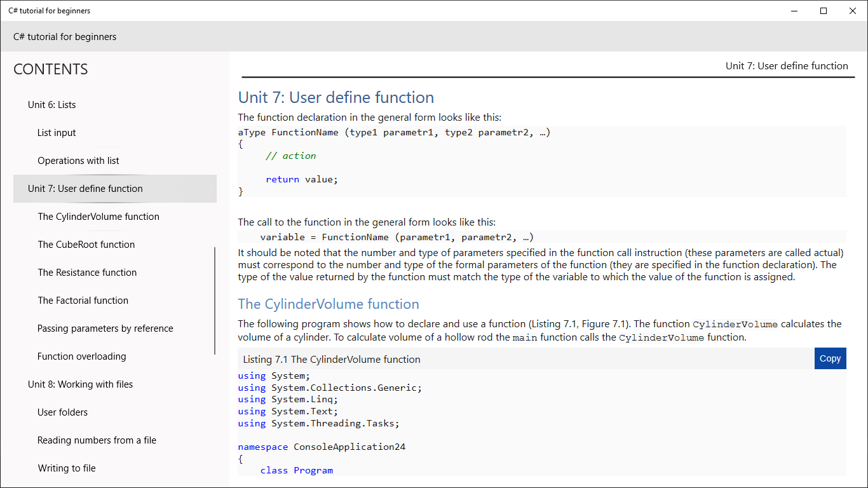Screen dimensions: 868x488
Task: Copy the Listing 7.1 code
Action: 830,358
